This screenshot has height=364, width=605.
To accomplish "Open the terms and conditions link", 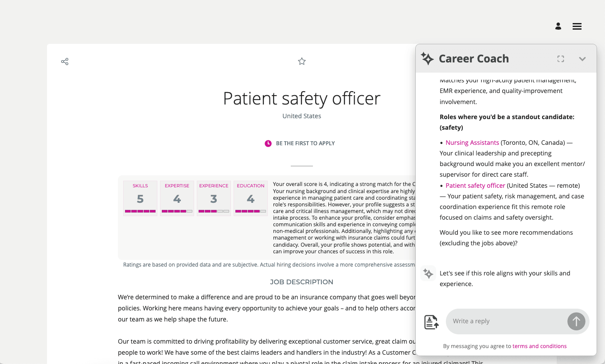I will click(539, 346).
